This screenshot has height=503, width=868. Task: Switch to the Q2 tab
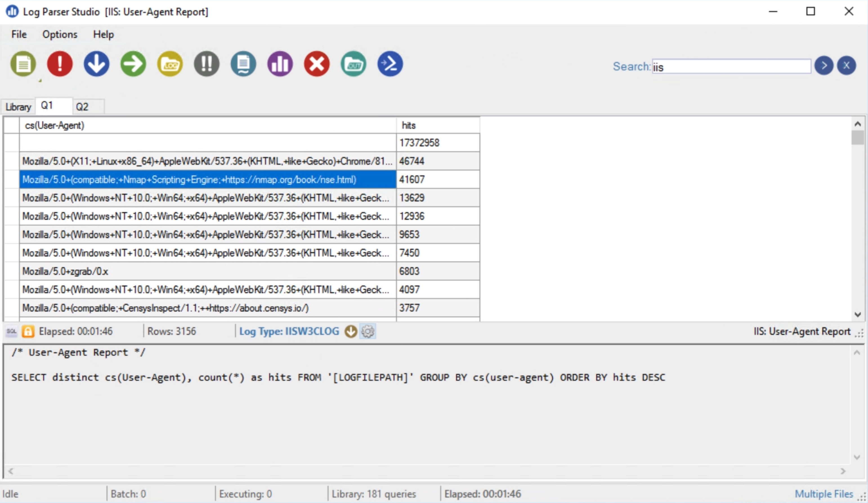(82, 106)
